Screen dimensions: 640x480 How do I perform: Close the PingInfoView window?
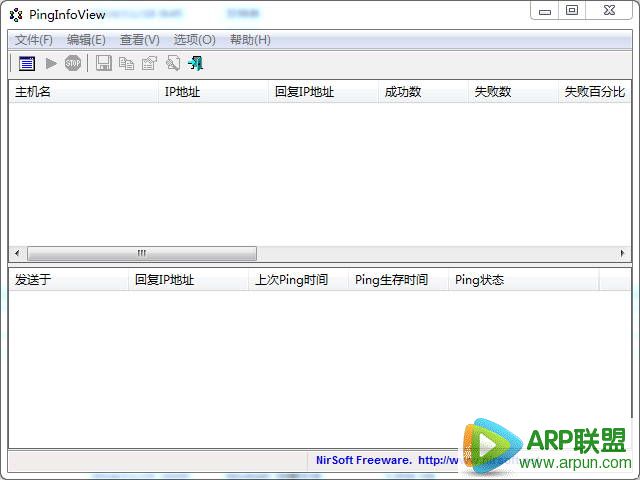(x=609, y=10)
